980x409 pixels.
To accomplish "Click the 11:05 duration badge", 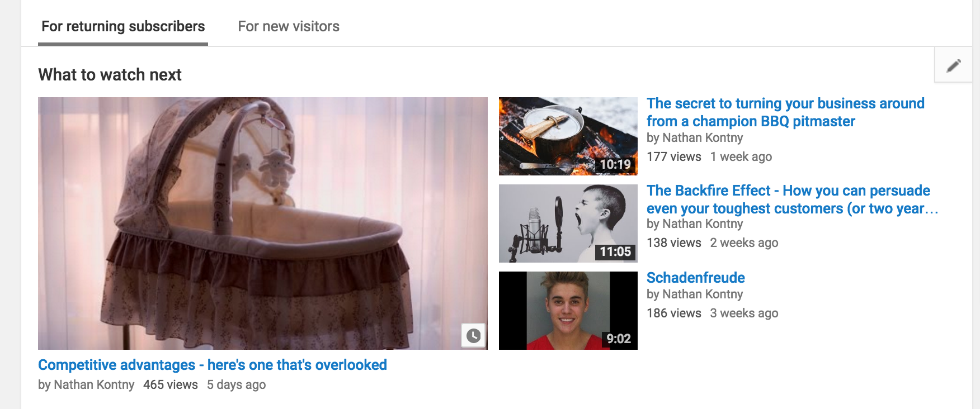I will pyautogui.click(x=615, y=251).
